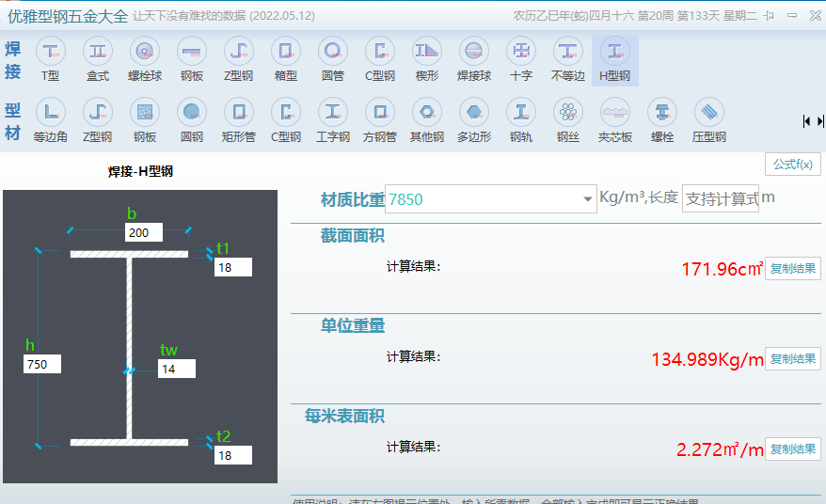Select the welded T型 section icon
Screen dimensions: 826x504
pos(51,59)
